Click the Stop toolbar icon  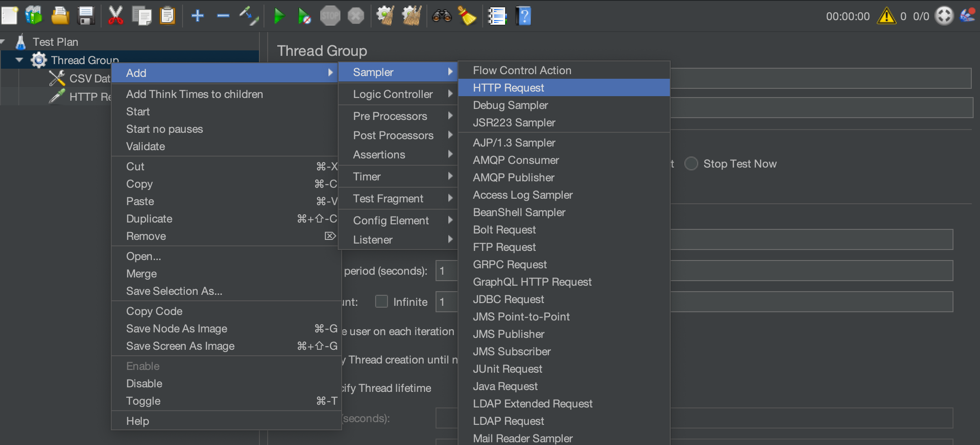[x=330, y=16]
